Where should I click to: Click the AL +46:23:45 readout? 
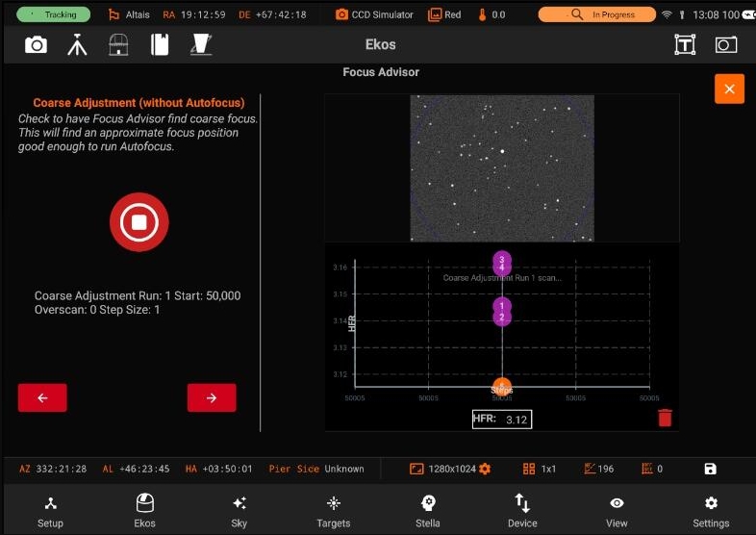click(136, 469)
